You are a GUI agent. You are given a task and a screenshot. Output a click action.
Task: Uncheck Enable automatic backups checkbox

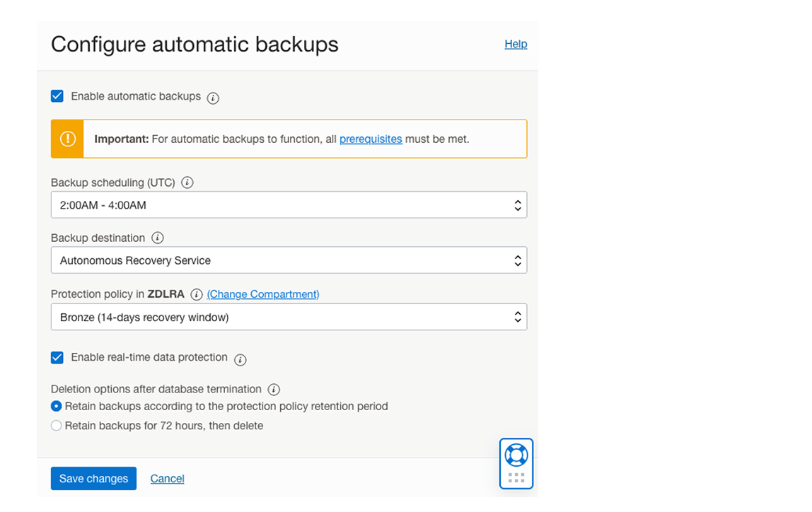click(x=57, y=96)
